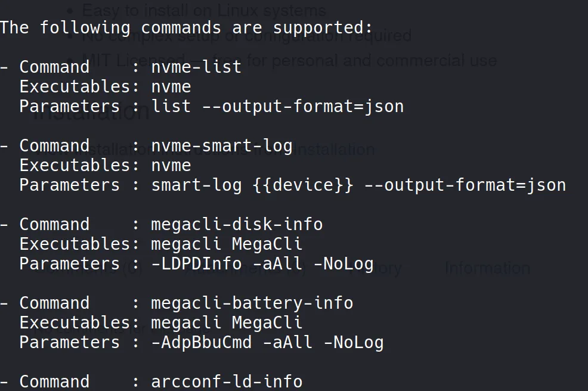Click the "--output-format=json" flag on the smart-log line
The height and width of the screenshot is (391, 588).
(465, 185)
